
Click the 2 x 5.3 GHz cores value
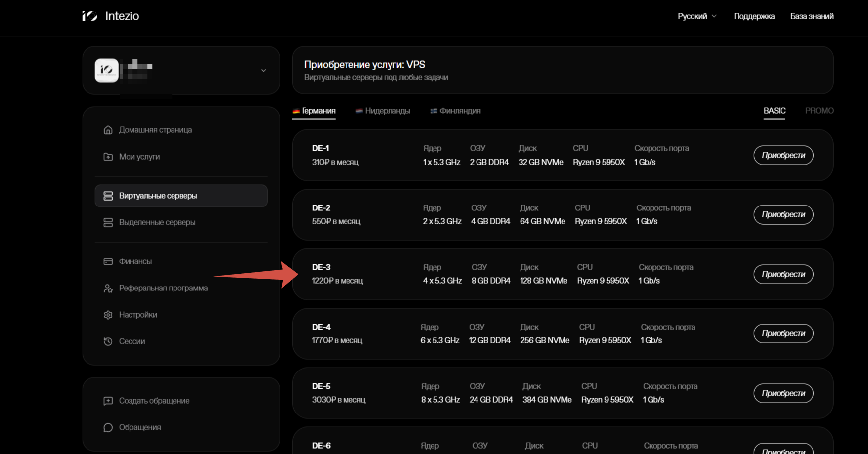pyautogui.click(x=442, y=221)
